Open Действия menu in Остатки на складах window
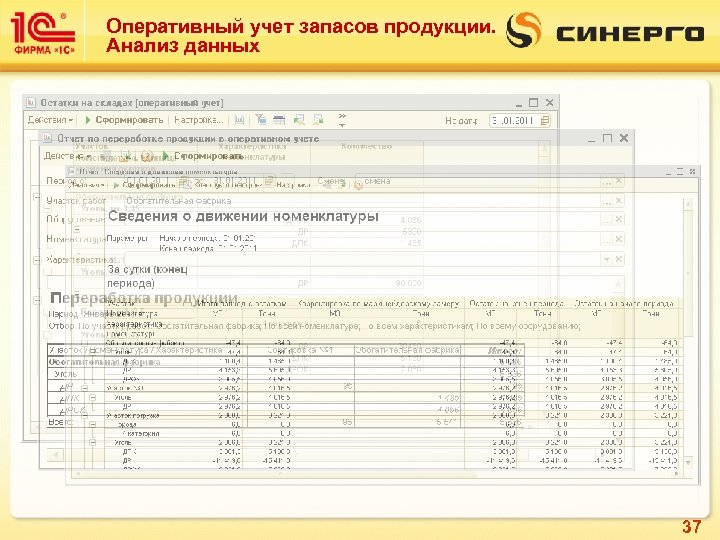720x540 pixels. click(x=51, y=120)
